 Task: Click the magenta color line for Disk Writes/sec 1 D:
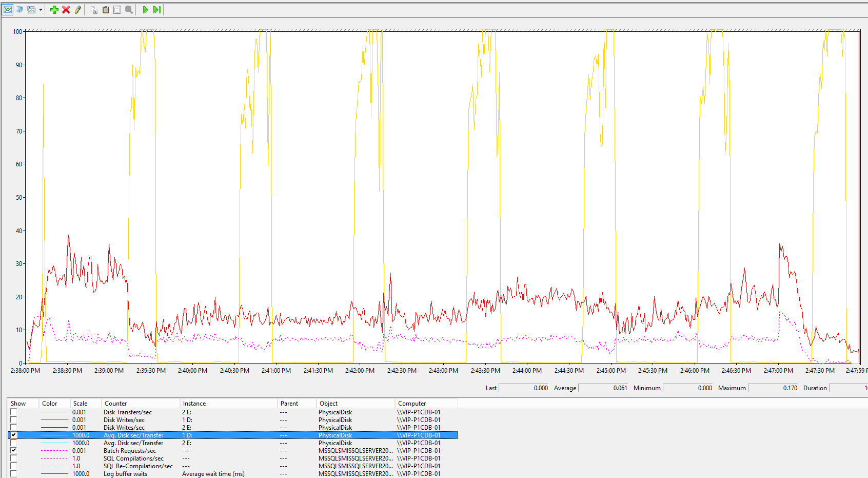pos(54,420)
